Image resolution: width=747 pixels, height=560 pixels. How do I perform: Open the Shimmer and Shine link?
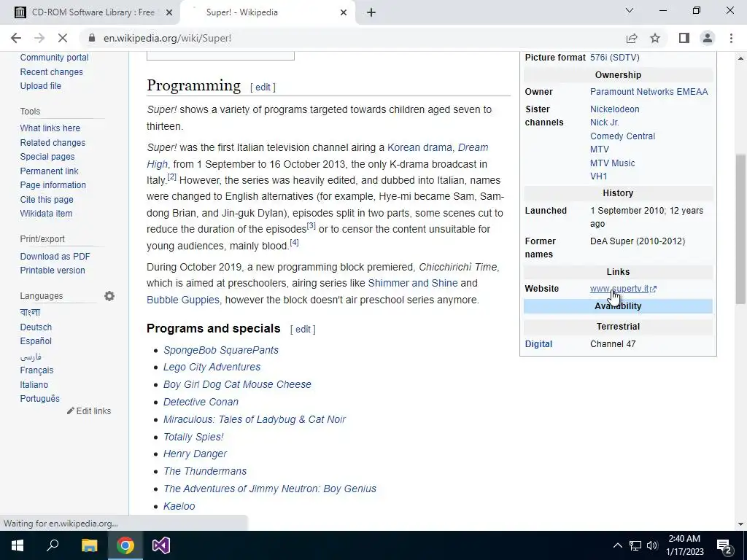tap(413, 283)
